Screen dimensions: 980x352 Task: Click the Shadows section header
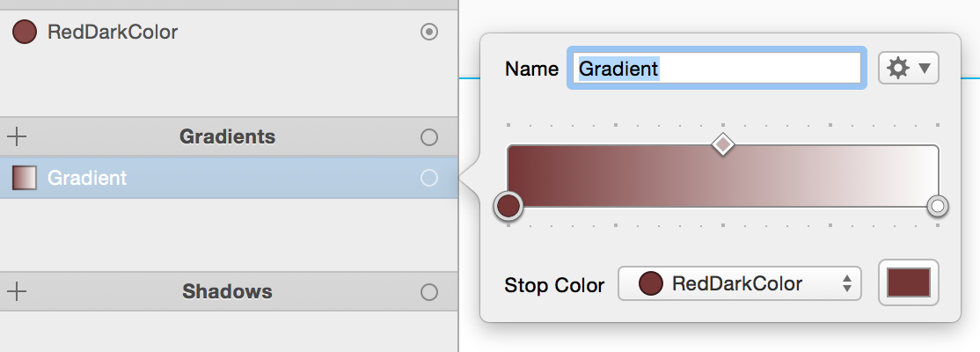tap(227, 291)
